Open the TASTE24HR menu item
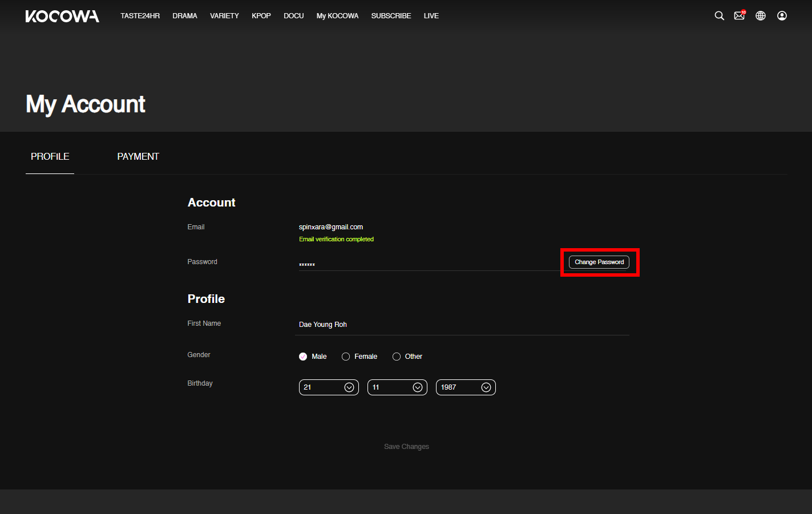 140,16
